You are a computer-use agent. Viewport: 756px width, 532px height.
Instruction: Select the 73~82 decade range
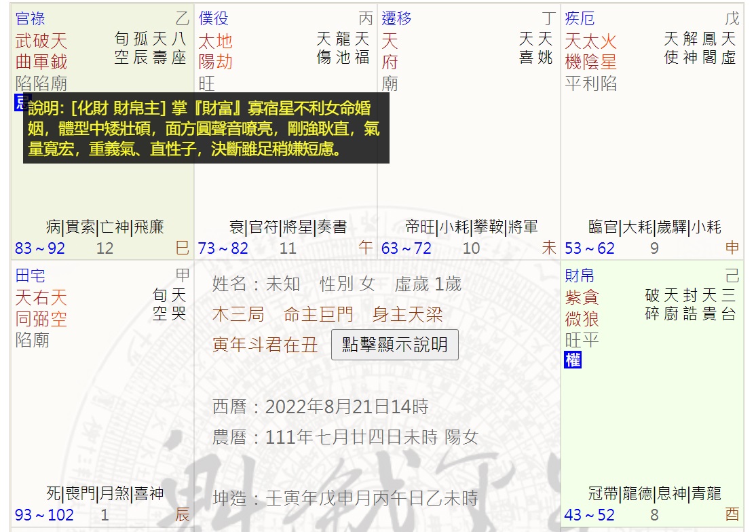223,248
